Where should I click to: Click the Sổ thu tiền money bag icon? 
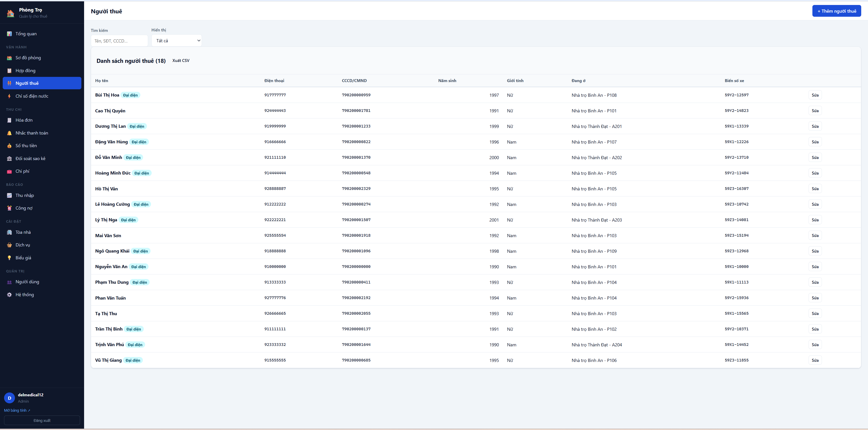(x=9, y=146)
